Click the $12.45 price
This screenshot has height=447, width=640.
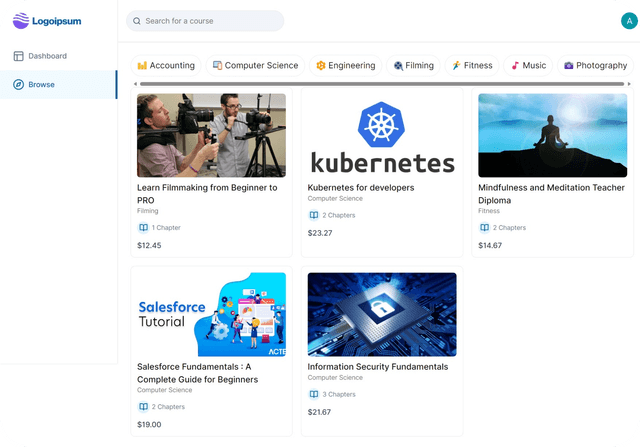(x=149, y=245)
